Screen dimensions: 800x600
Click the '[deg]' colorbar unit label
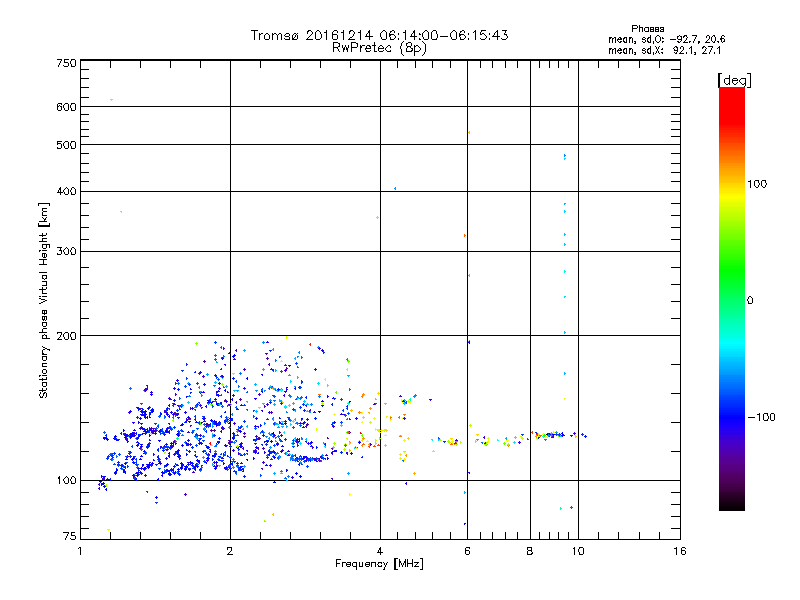734,81
